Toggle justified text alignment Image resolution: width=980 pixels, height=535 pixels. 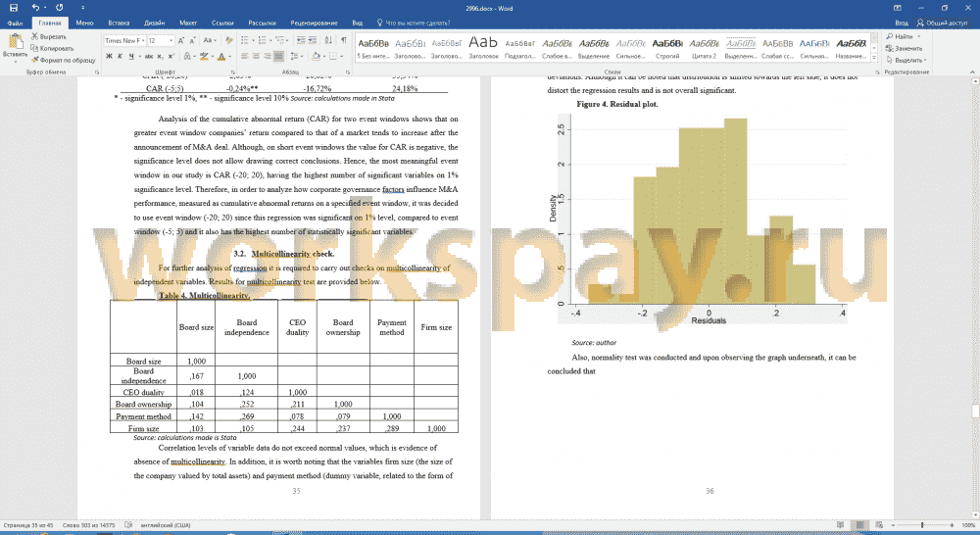point(278,56)
